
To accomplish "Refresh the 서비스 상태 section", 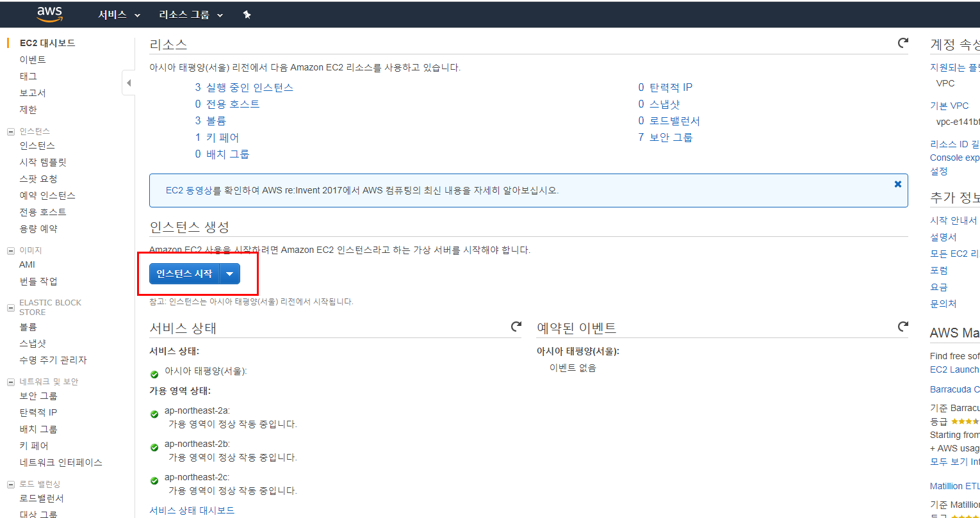I will click(516, 327).
